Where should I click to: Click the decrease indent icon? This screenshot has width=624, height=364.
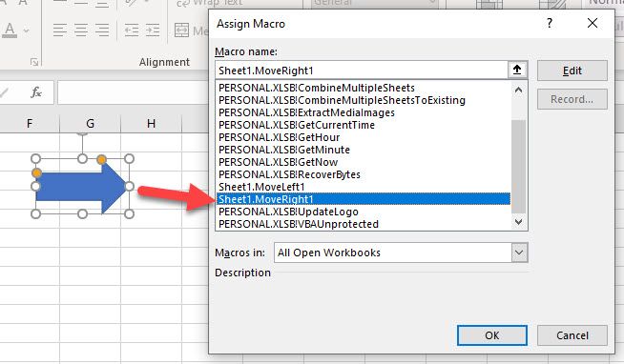tap(132, 30)
